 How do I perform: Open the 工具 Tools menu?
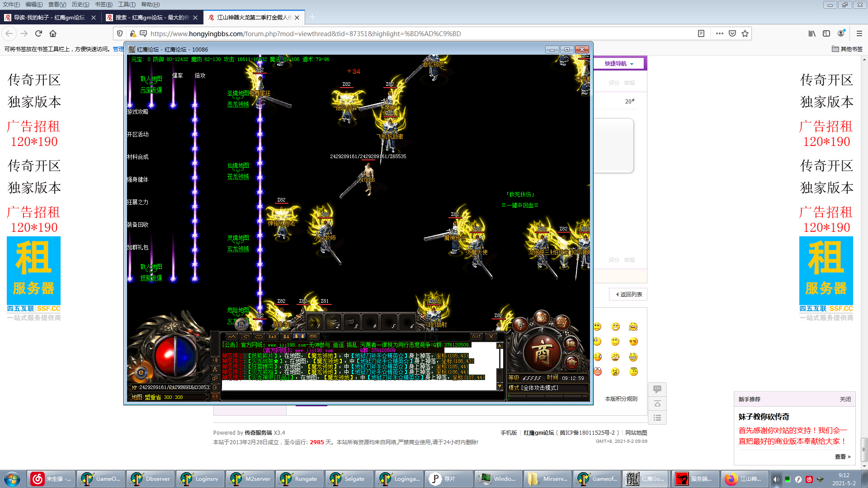127,5
